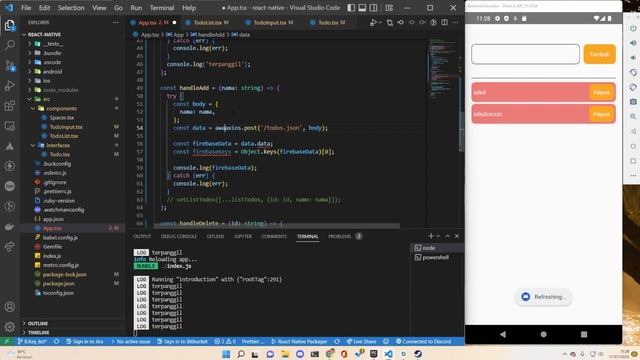Image resolution: width=640 pixels, height=360 pixels.
Task: Open the Docker whale icon view
Action: [x=9, y=227]
